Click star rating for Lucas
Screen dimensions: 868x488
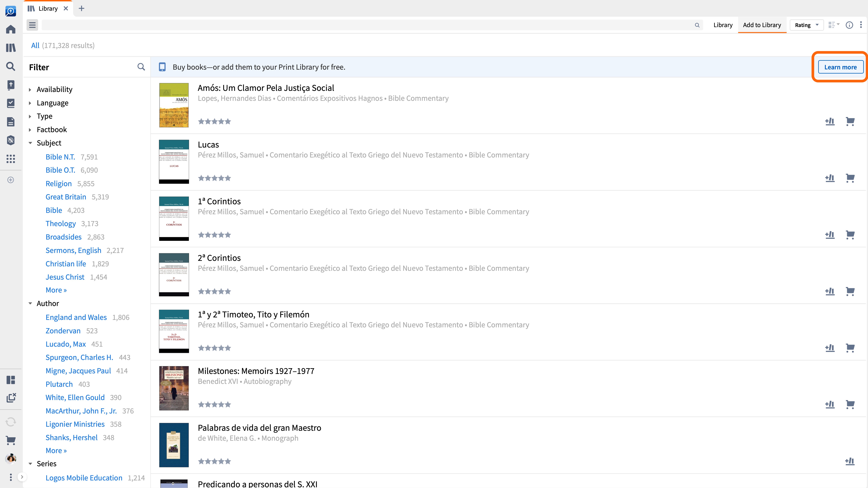click(x=214, y=178)
